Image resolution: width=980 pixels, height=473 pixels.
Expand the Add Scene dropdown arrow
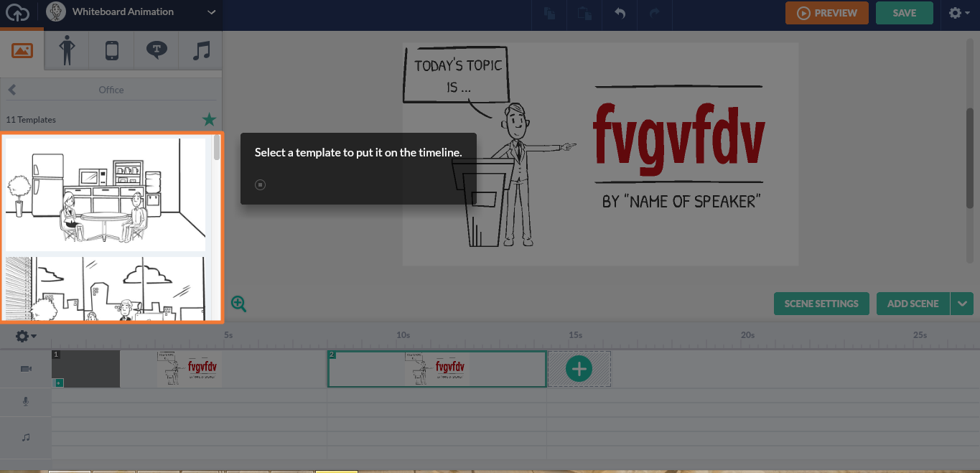(x=962, y=304)
